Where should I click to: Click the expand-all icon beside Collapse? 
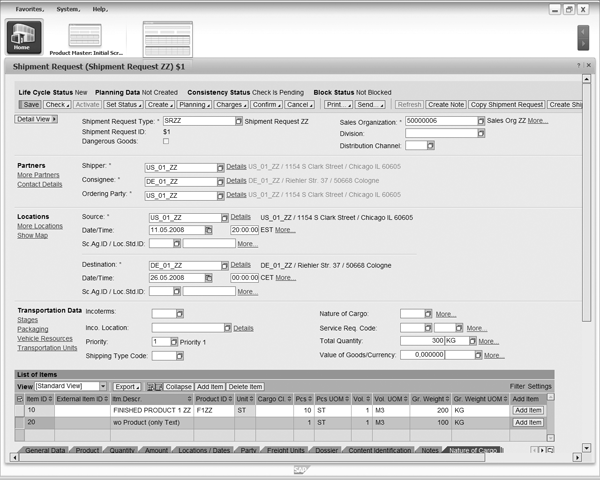pos(153,386)
